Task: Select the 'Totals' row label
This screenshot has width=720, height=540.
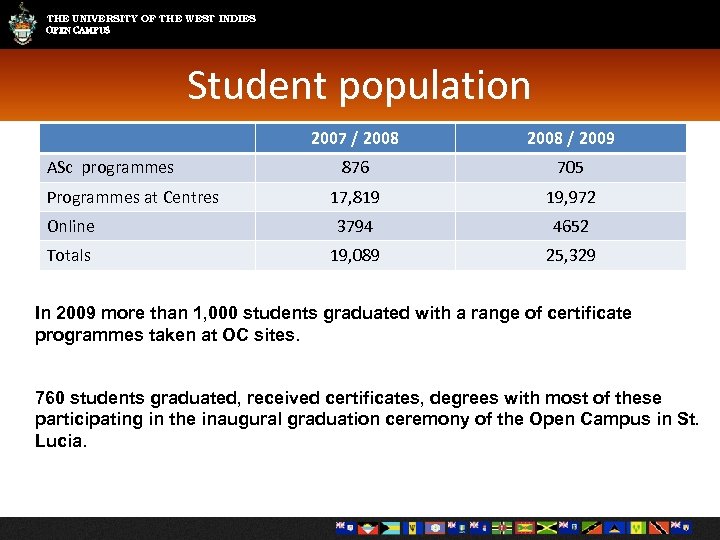Action: [x=69, y=255]
